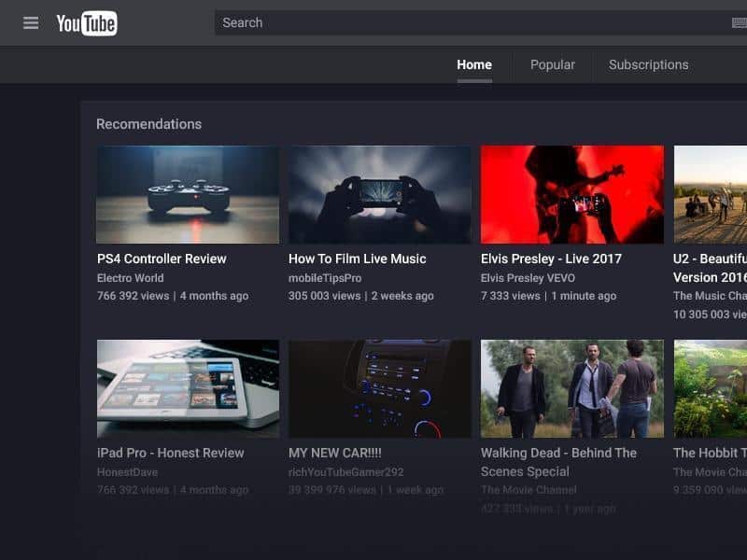Screen dimensions: 747x560
Task: Click the '305 003 views | 2 weeks ago' text
Action: [x=361, y=296]
